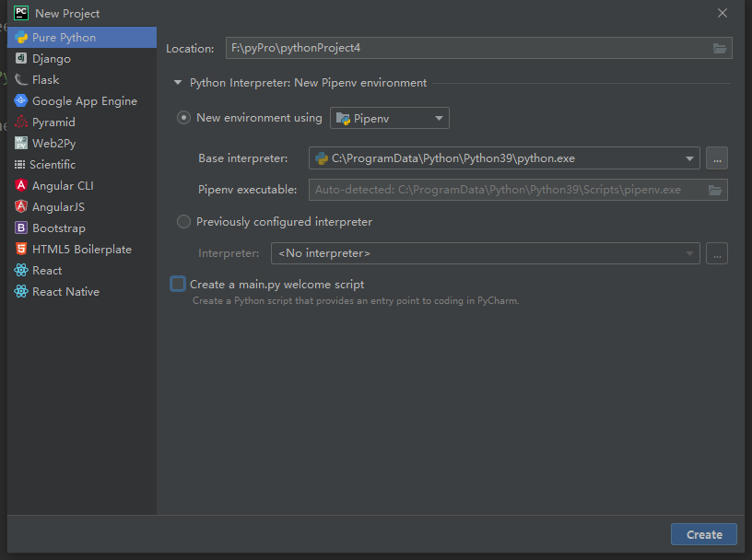Click the Web2Py project icon
The height and width of the screenshot is (560, 752).
pos(21,143)
